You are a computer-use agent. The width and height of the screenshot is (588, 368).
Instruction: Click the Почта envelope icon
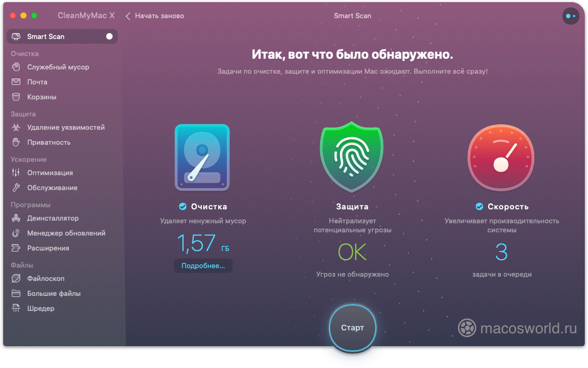coord(16,82)
